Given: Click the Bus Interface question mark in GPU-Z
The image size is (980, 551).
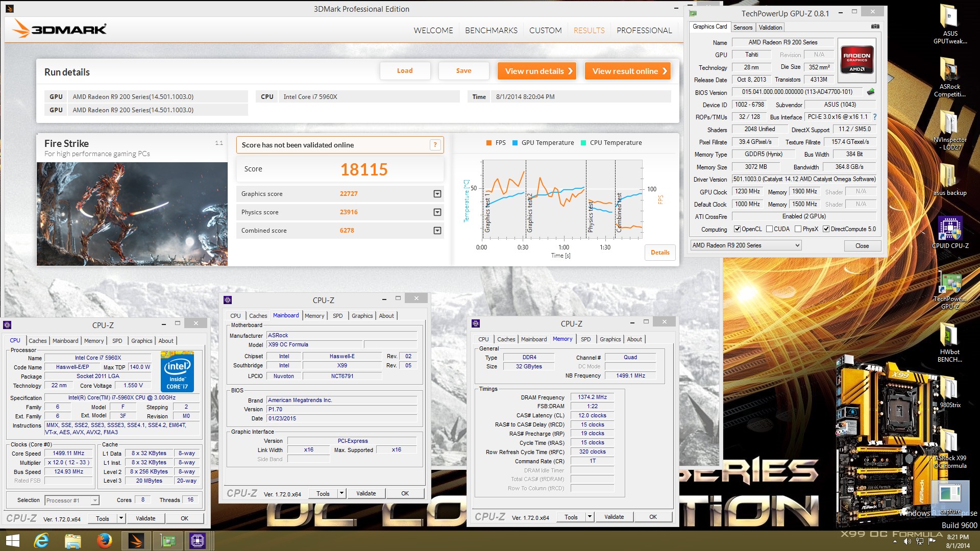Looking at the screenshot, I should [x=874, y=117].
